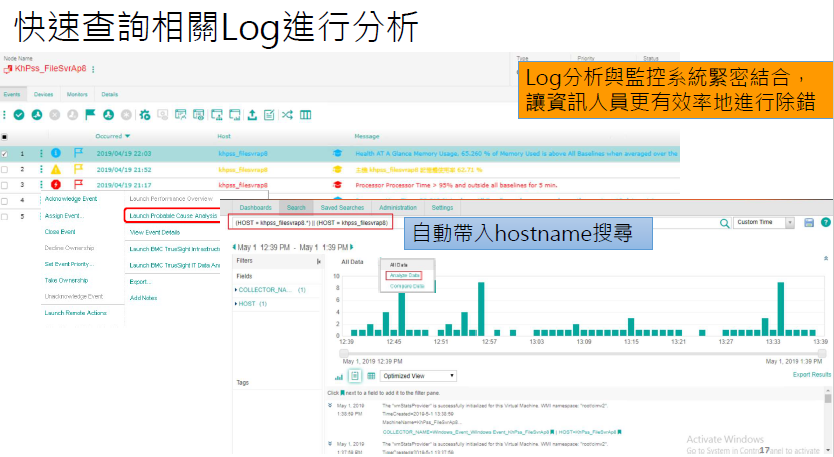
Task: Click the red flag icon in row 3
Action: (78, 185)
